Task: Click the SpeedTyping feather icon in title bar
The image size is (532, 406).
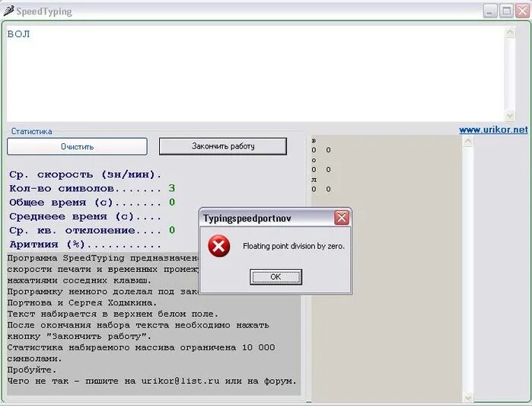Action: click(8, 11)
